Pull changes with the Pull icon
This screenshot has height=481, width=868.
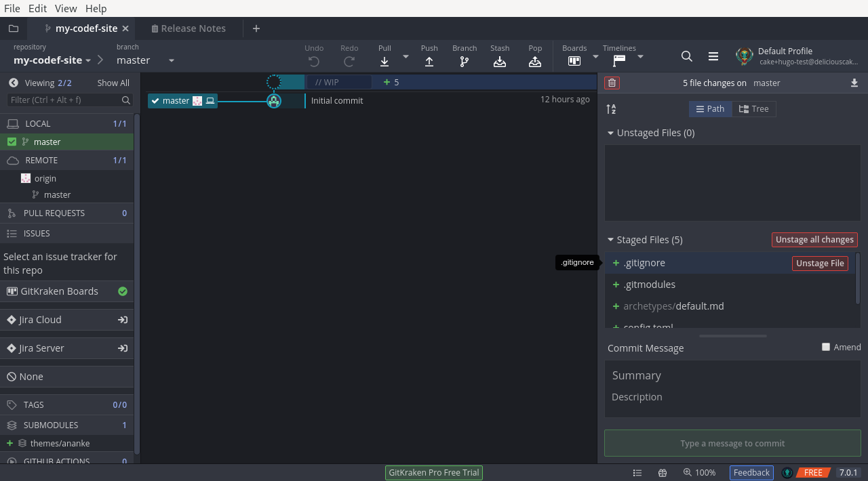click(384, 61)
